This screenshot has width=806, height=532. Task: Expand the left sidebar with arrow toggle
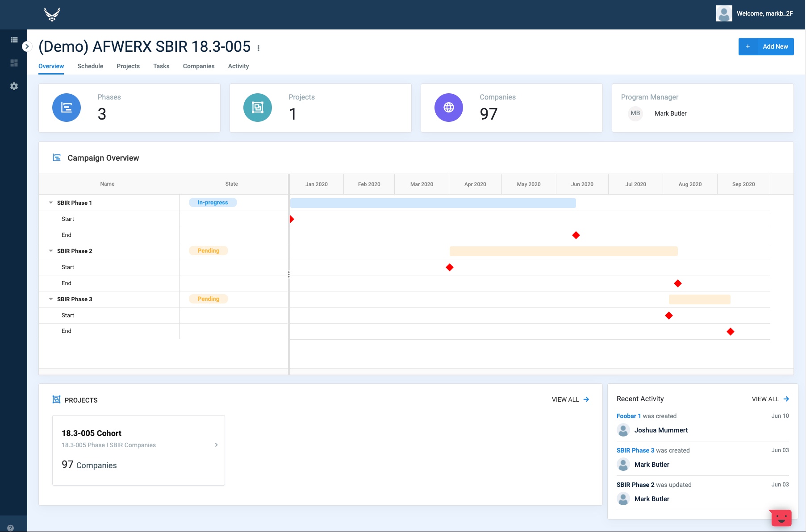(x=27, y=46)
